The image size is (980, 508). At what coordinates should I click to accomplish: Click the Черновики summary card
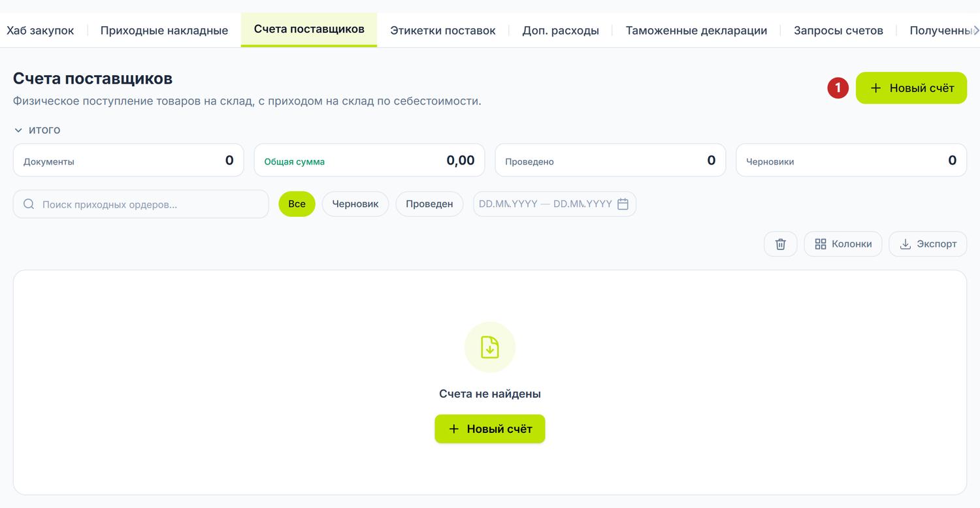coord(851,161)
